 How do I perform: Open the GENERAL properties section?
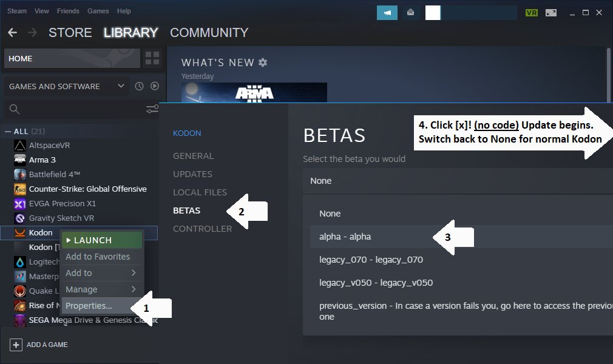pyautogui.click(x=194, y=156)
